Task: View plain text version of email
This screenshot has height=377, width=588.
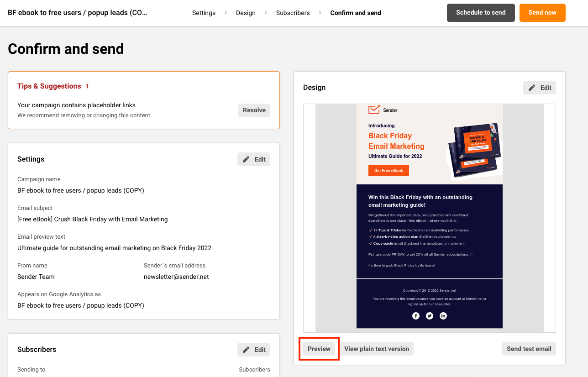Action: pos(376,349)
